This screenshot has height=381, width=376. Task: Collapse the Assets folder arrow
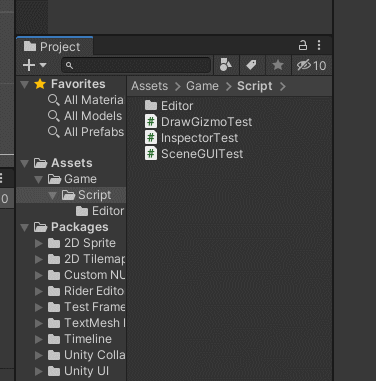pos(24,163)
